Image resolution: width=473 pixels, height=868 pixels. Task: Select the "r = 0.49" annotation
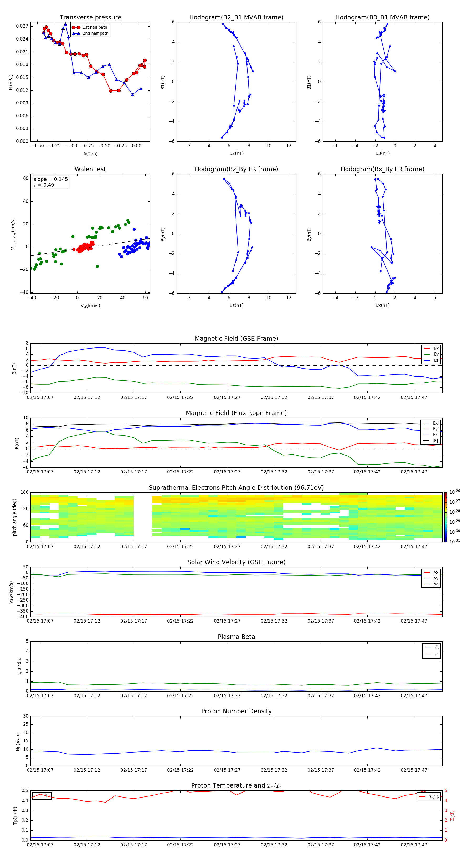(x=44, y=185)
